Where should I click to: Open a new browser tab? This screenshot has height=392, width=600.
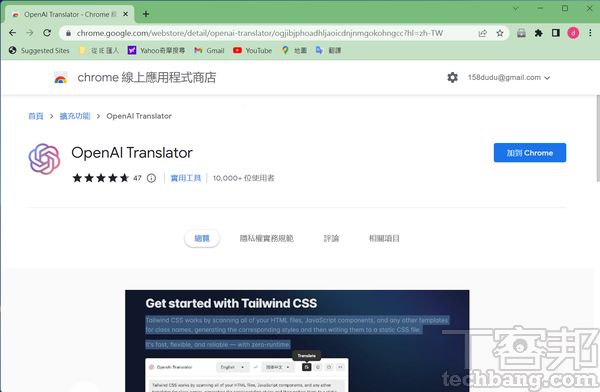tap(146, 14)
